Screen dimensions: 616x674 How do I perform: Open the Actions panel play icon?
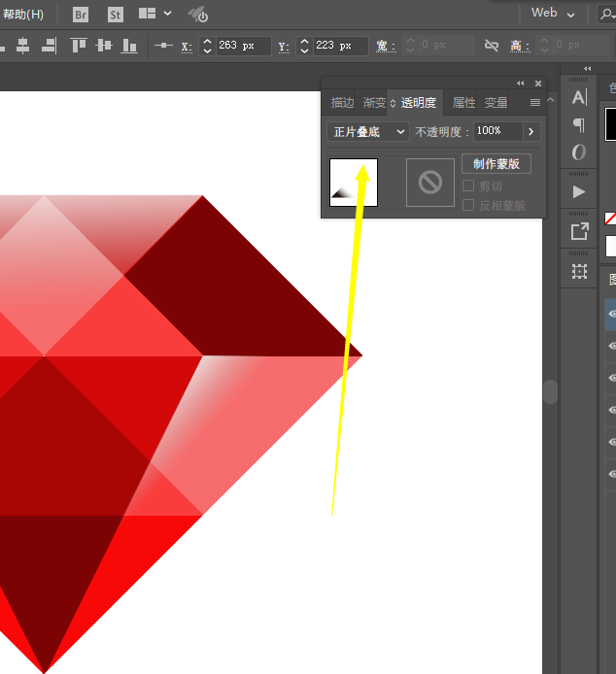point(579,191)
